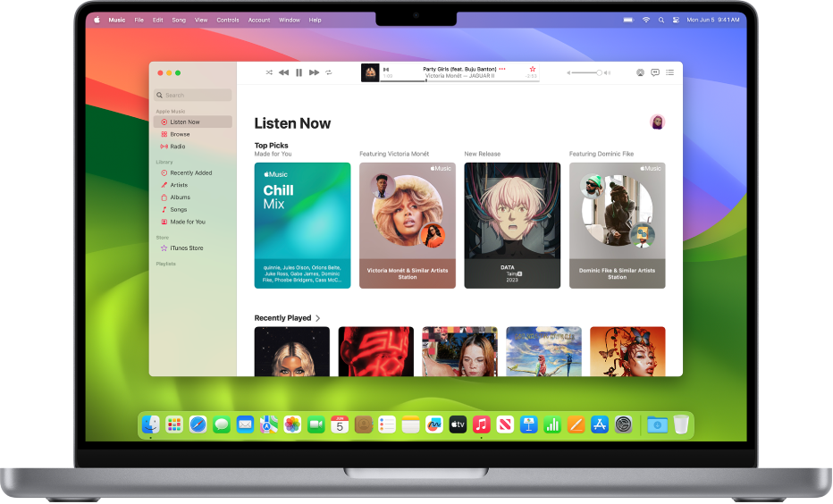The height and width of the screenshot is (504, 833).
Task: Open the Chill Mix card
Action: point(302,226)
